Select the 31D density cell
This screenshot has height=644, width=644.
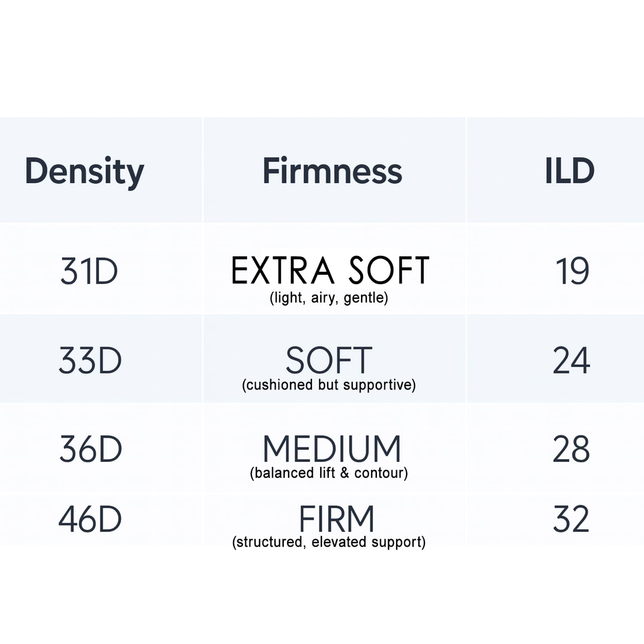coord(89,271)
